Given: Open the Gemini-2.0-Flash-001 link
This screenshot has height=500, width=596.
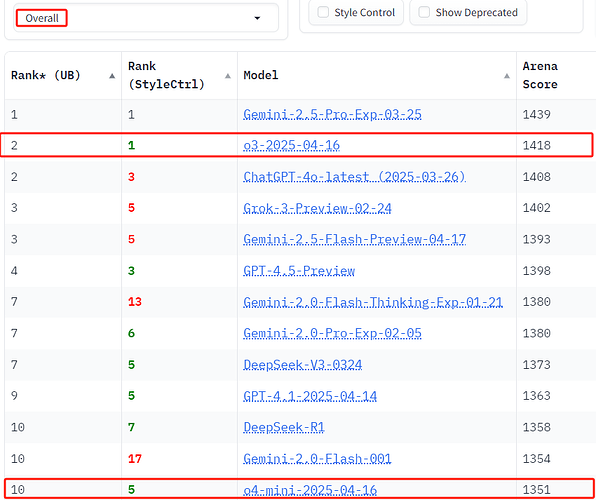Looking at the screenshot, I should click(x=317, y=459).
